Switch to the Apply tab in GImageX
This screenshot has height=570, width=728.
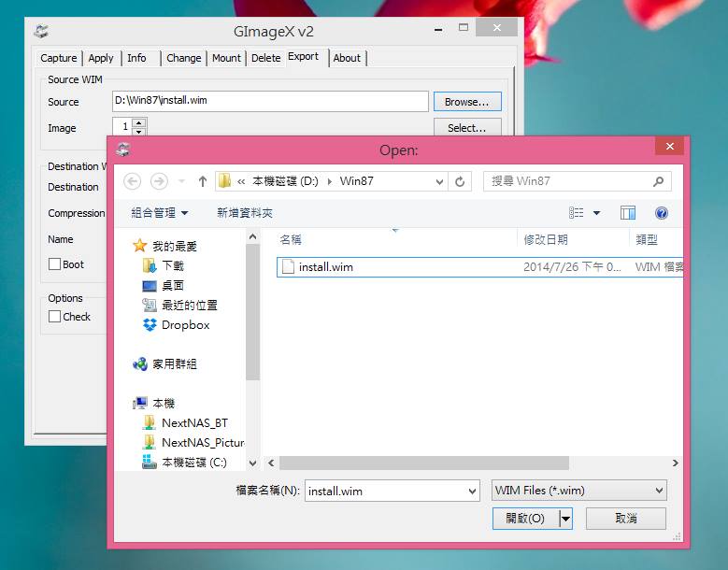coord(101,58)
